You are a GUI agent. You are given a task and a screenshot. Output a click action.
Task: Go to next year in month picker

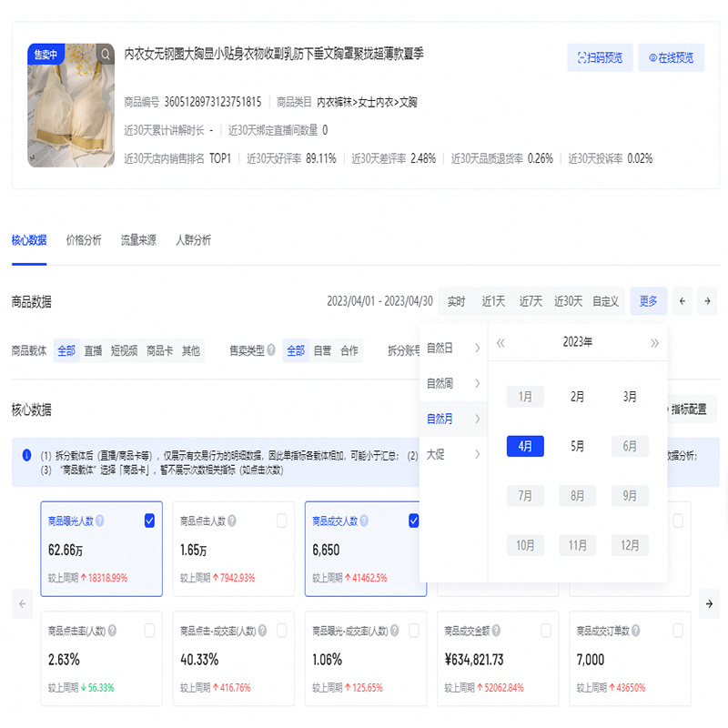coord(654,343)
